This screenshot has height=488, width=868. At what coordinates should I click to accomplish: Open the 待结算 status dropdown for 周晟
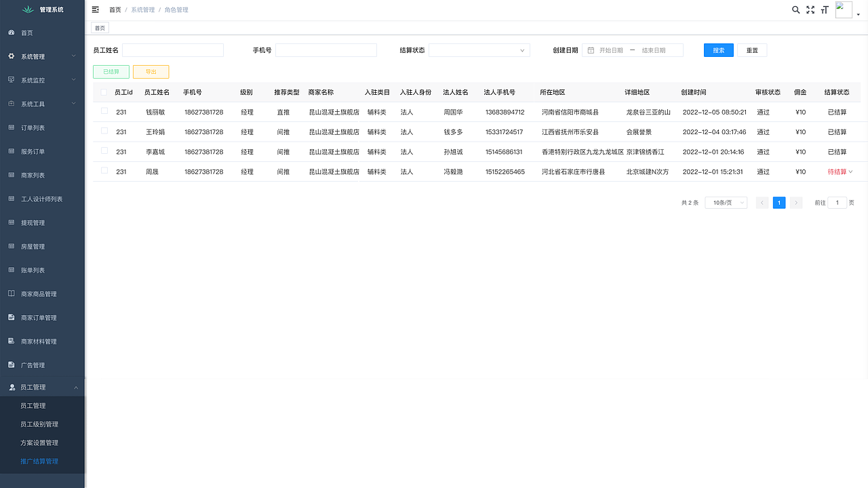pos(840,171)
